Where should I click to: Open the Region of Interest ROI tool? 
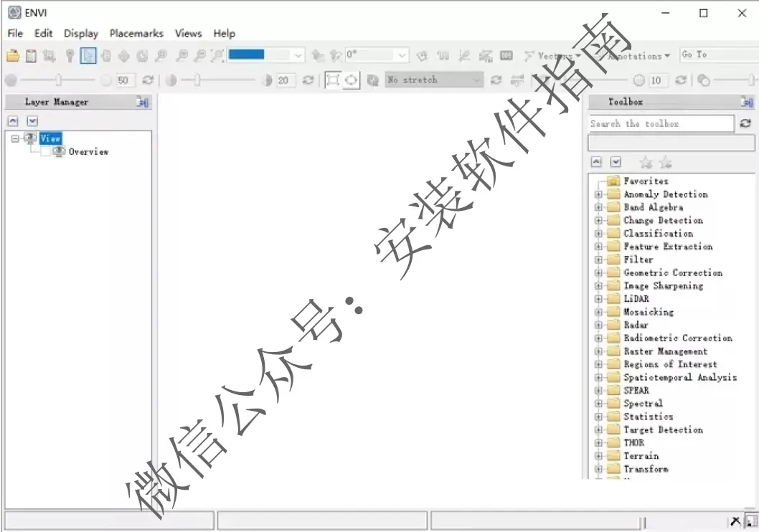[486, 56]
